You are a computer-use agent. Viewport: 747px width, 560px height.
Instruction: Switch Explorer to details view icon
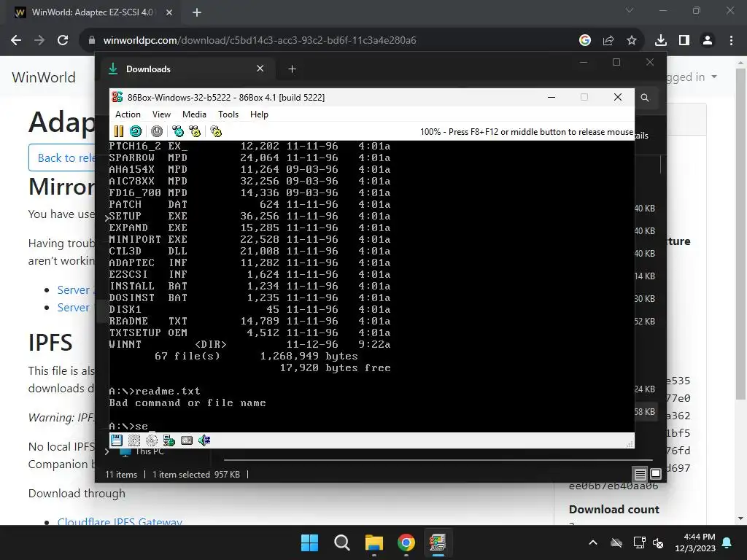(640, 474)
